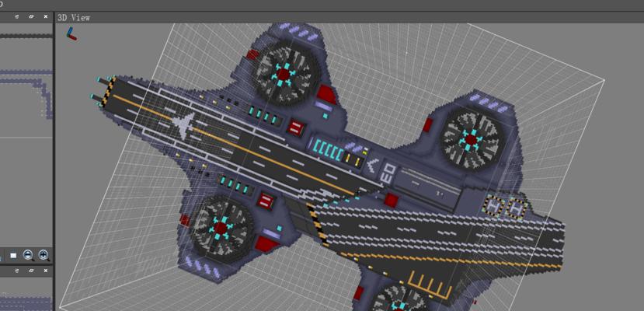The height and width of the screenshot is (311, 644).
Task: Float the lower left panel with undock icon
Action: coord(31,271)
